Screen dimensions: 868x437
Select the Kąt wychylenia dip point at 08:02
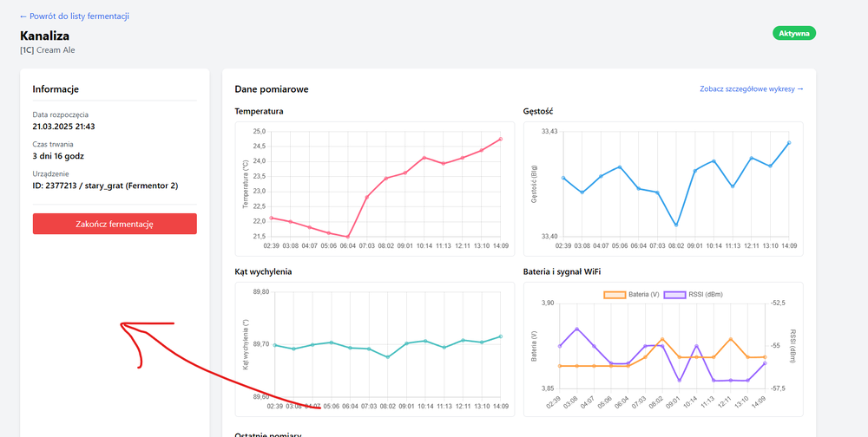388,356
